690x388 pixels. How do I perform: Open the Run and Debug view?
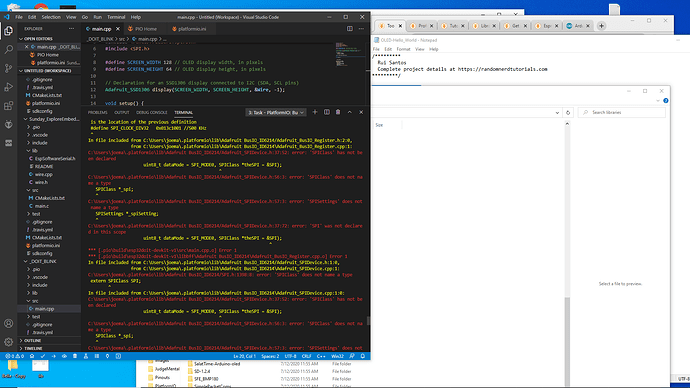click(8, 87)
